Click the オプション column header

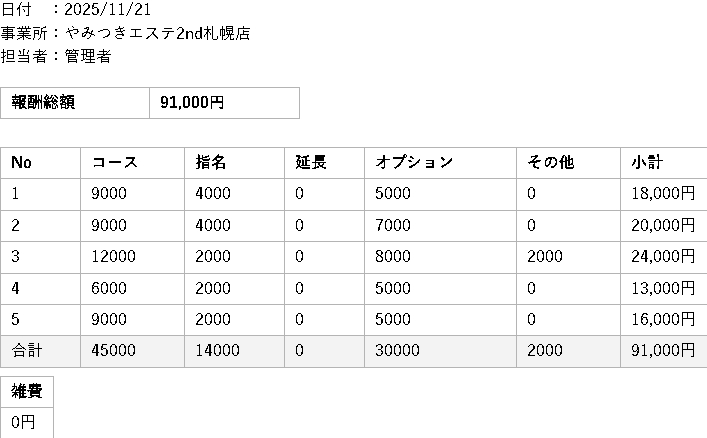tap(414, 163)
